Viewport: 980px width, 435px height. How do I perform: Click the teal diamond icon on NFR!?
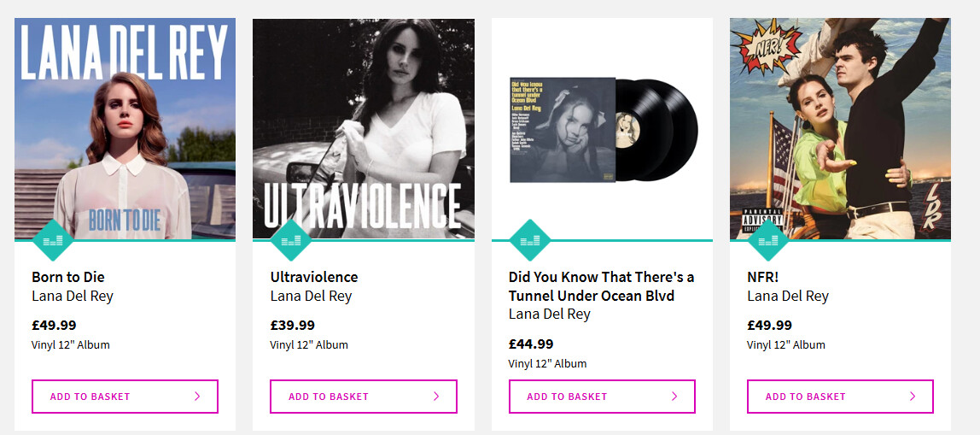tap(768, 240)
